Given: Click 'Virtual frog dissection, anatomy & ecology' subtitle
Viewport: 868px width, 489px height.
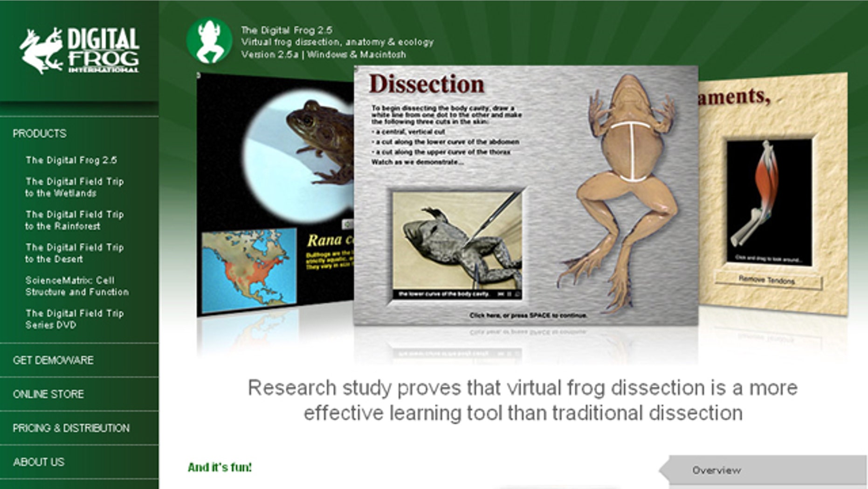Looking at the screenshot, I should click(337, 42).
